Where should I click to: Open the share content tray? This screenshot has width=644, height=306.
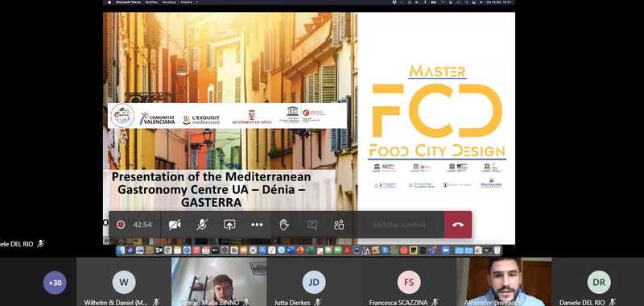point(229,225)
